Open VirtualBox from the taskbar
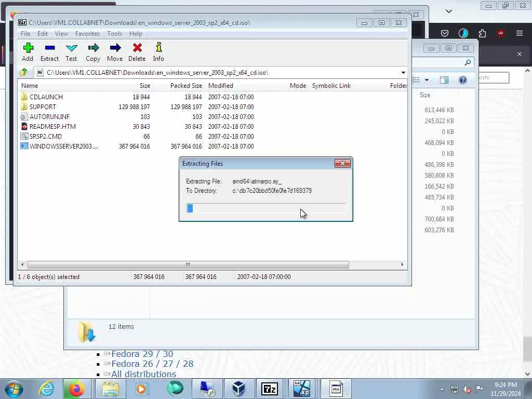 pyautogui.click(x=238, y=389)
